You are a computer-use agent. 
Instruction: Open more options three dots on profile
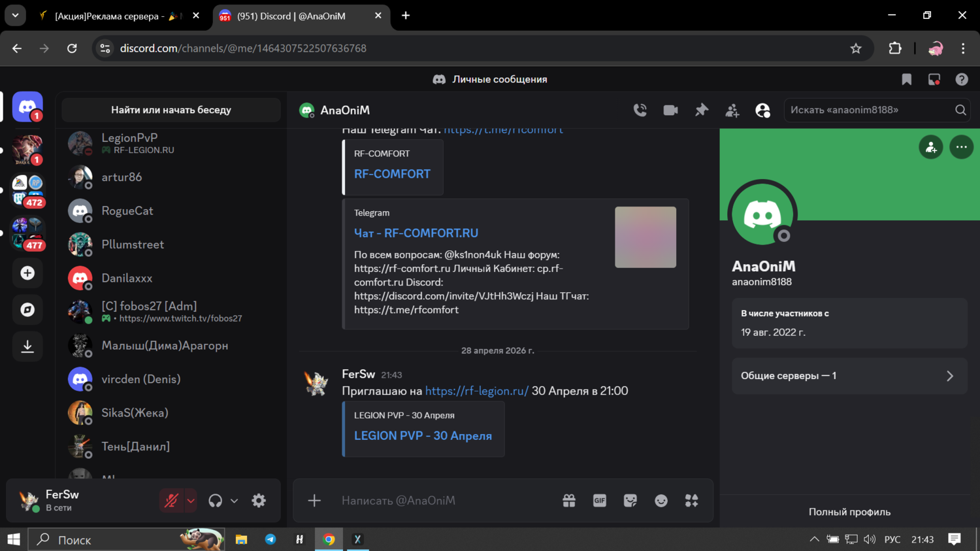[x=962, y=147]
